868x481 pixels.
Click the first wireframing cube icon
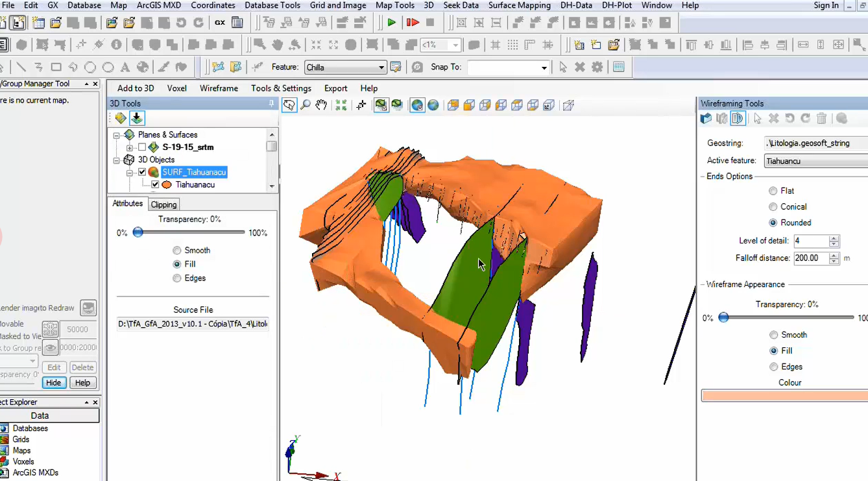[706, 118]
